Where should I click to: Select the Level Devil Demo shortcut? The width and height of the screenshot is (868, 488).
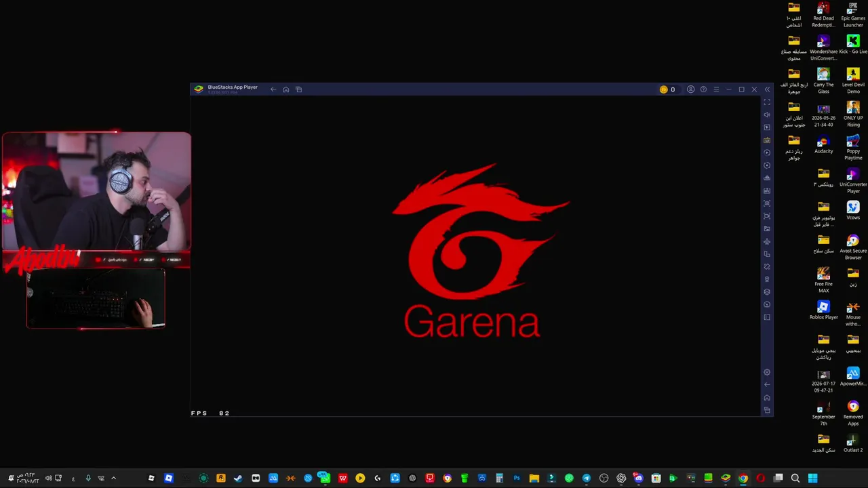coord(853,81)
